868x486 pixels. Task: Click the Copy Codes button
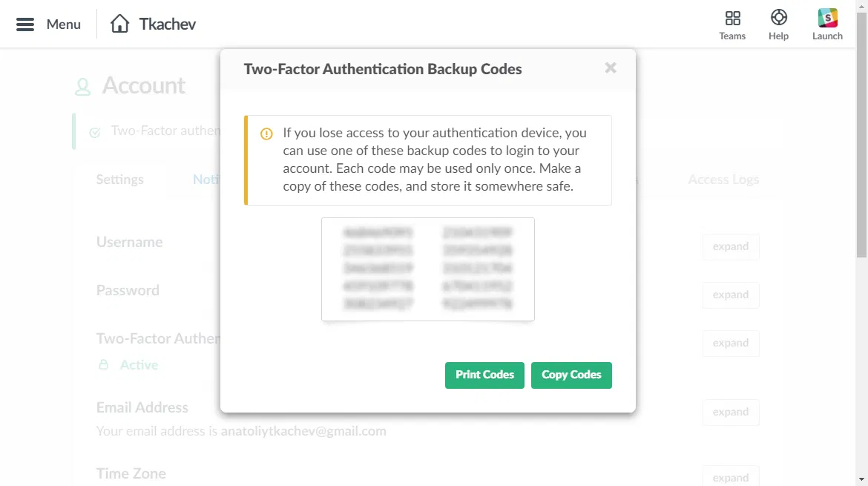pos(571,375)
